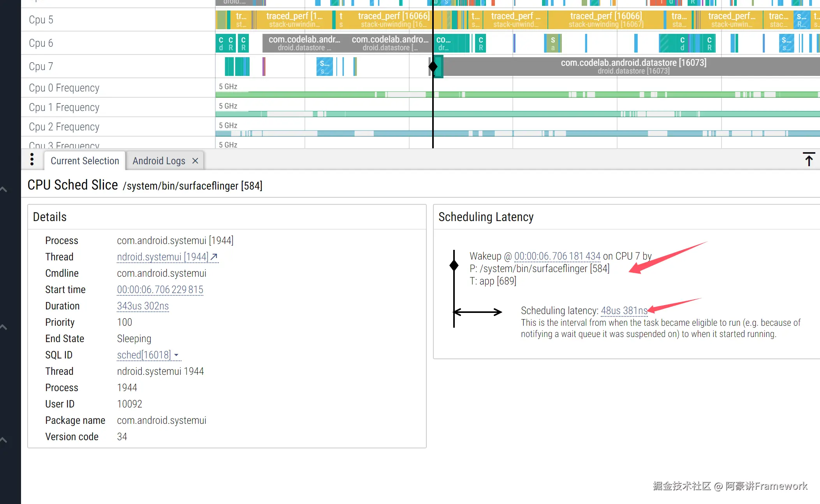Expand the sched[16018] SQL ID dropdown
Screen dimensions: 820x504
tap(176, 355)
